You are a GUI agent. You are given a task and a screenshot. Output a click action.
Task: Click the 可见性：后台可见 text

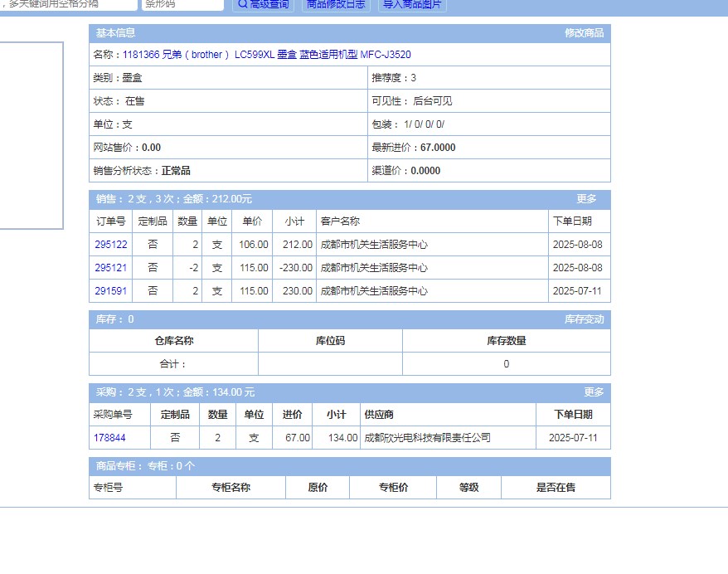point(412,101)
